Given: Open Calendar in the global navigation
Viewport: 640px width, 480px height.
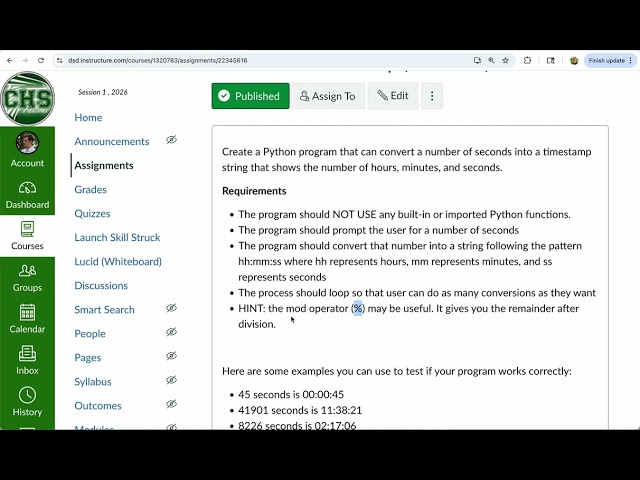Looking at the screenshot, I should coord(27,319).
